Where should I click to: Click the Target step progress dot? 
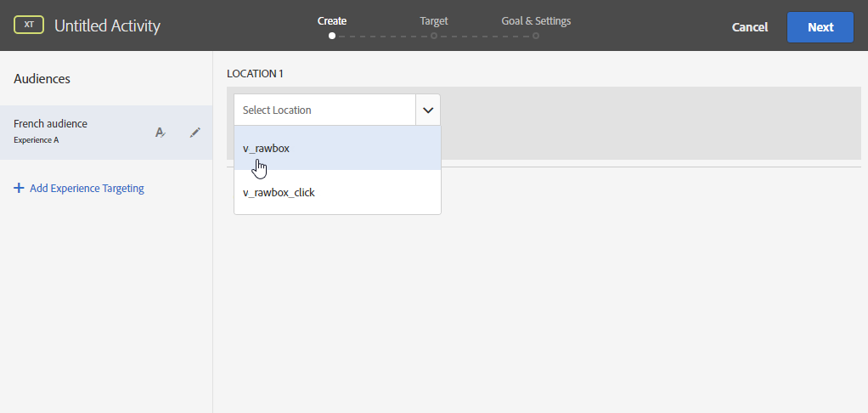click(434, 36)
